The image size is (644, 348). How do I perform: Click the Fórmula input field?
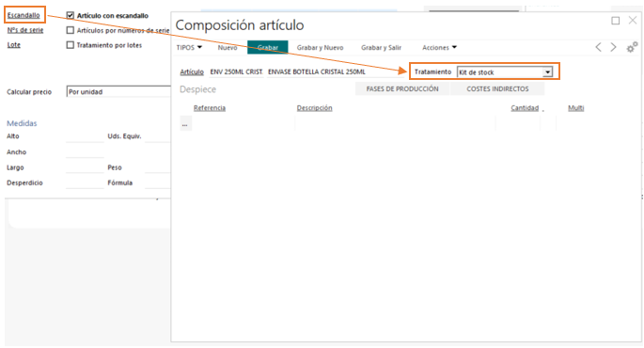[158, 183]
